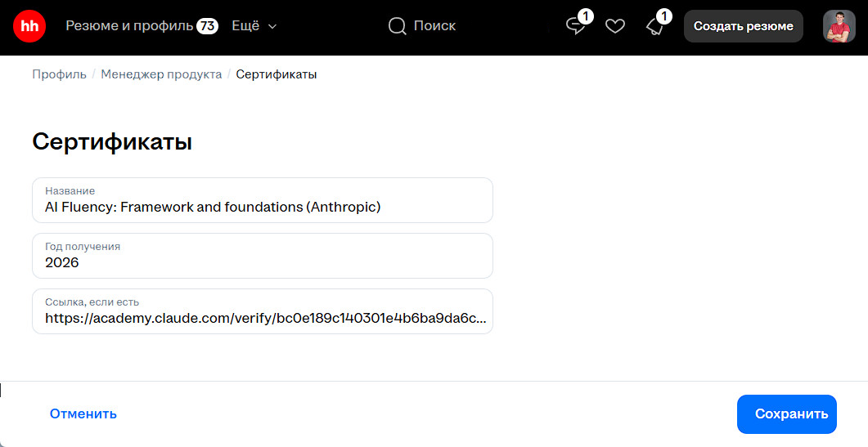Open favorites heart icon
The height and width of the screenshot is (447, 868).
tap(615, 26)
